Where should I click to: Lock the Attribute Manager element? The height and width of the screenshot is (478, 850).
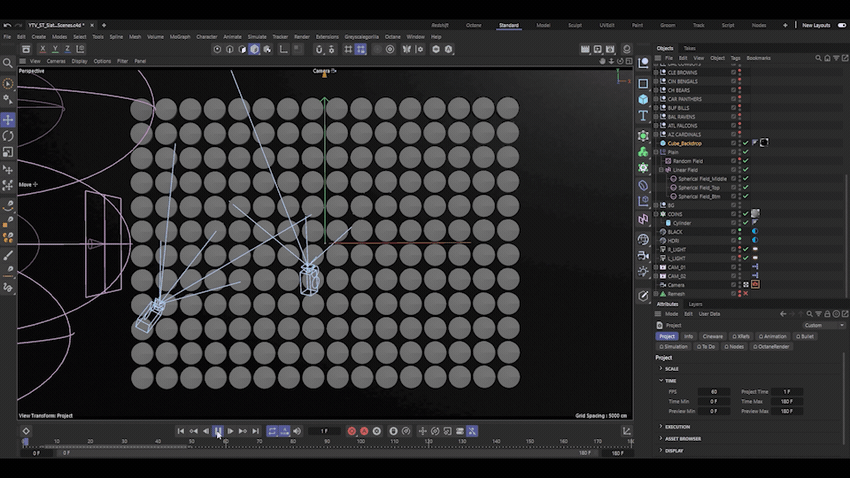click(827, 314)
